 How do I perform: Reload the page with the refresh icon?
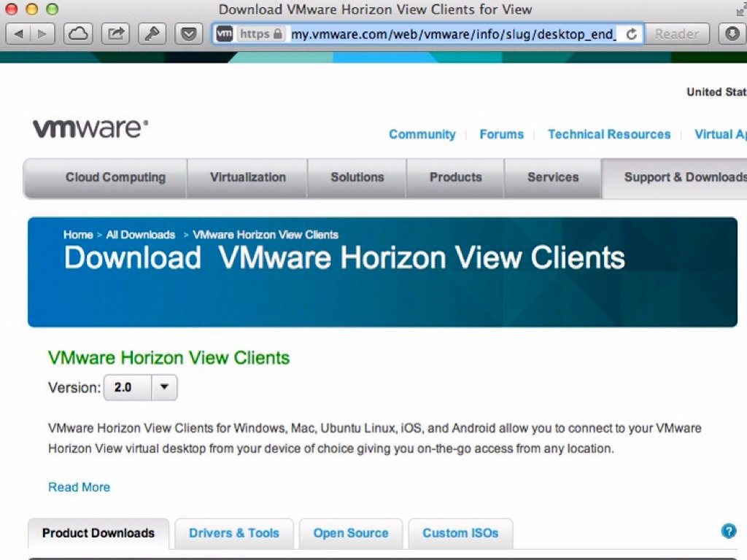pyautogui.click(x=631, y=34)
